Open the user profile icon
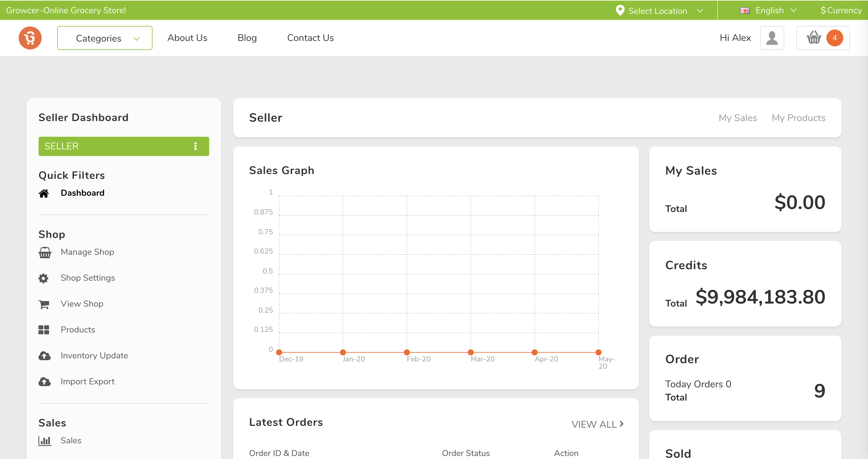 point(772,38)
